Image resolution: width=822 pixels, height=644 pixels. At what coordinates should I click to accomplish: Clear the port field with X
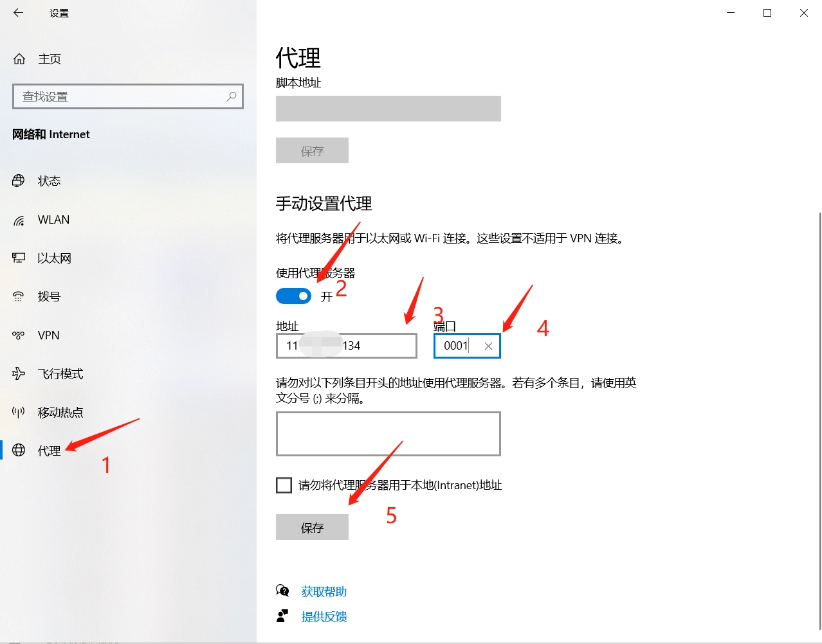pos(488,346)
